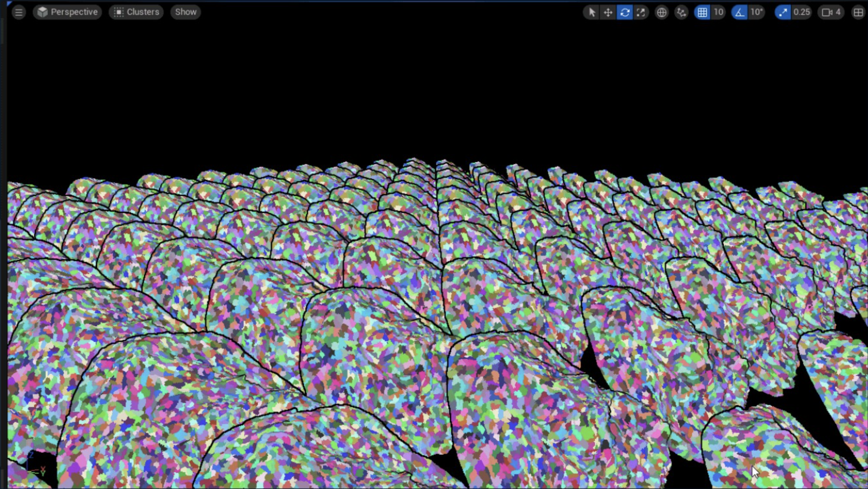Maximize or restore viewport layout
The height and width of the screenshot is (489, 868).
pos(858,12)
